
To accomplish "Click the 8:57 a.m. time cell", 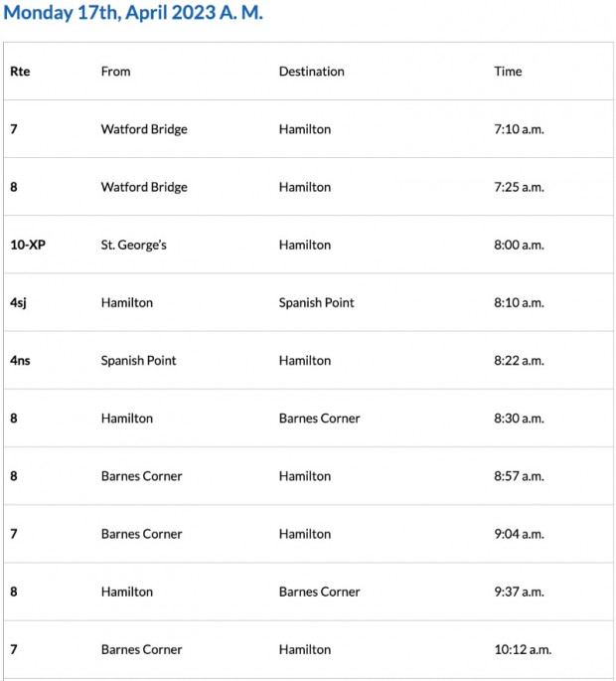I will [519, 476].
